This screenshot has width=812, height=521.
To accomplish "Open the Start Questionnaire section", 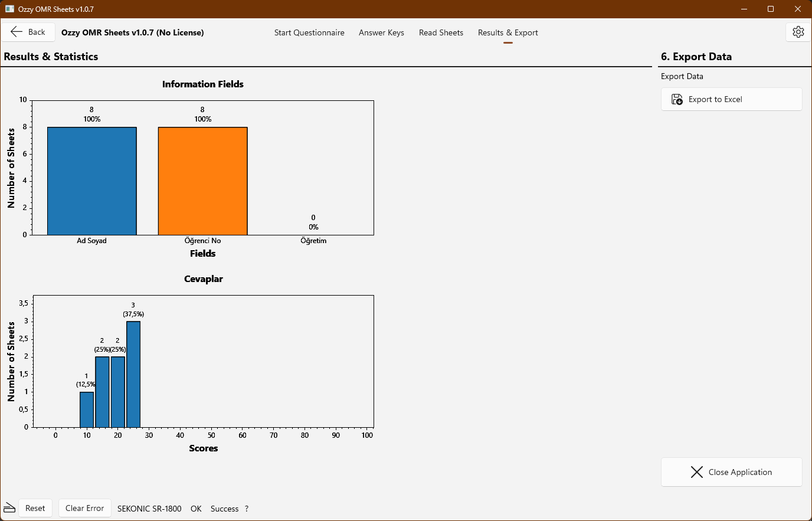I will point(309,32).
